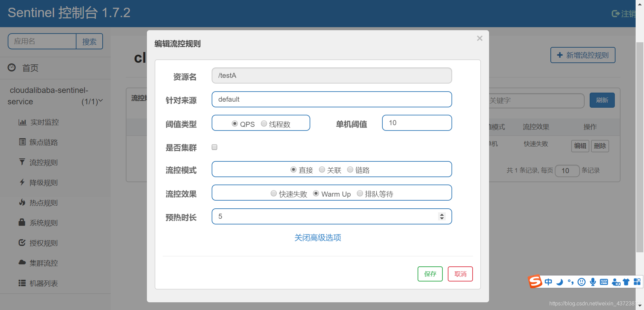Image resolution: width=644 pixels, height=310 pixels.
Task: Click the bar chart icon for 实时监控
Action: [22, 122]
